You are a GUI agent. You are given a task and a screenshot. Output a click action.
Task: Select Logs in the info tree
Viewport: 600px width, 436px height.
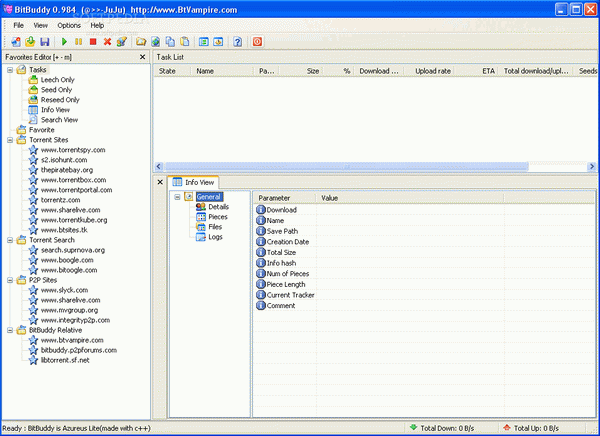215,237
